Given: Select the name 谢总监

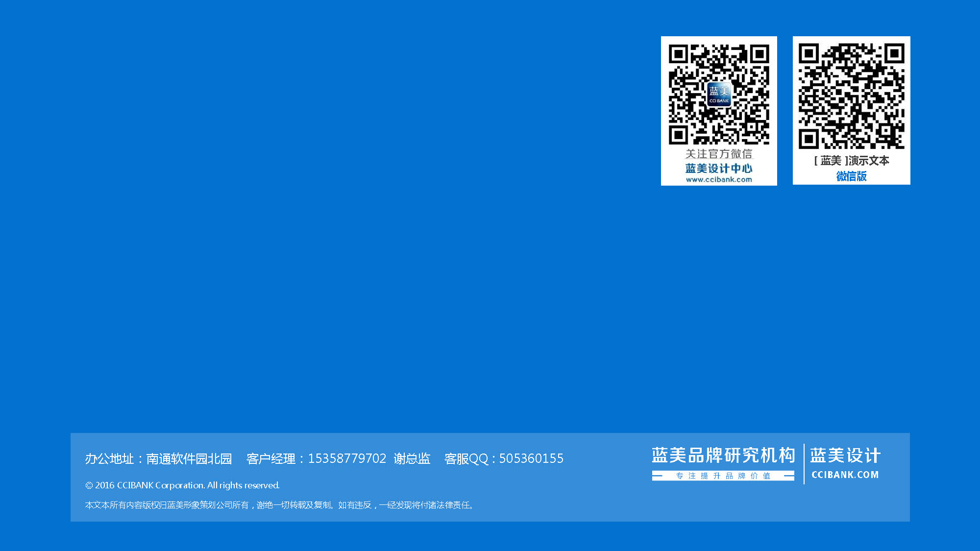Looking at the screenshot, I should tap(412, 458).
